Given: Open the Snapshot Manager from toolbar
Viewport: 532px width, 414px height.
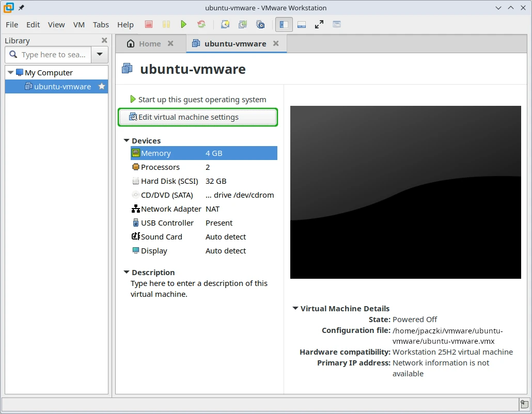Looking at the screenshot, I should click(260, 24).
